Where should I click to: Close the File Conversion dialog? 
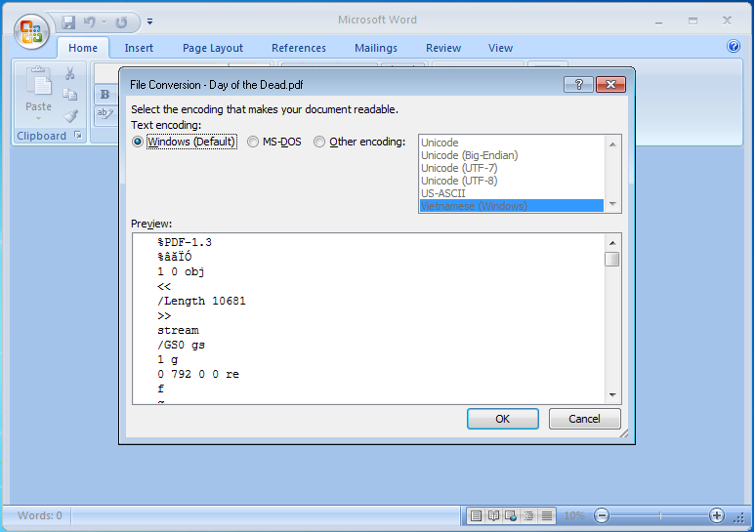(x=610, y=84)
